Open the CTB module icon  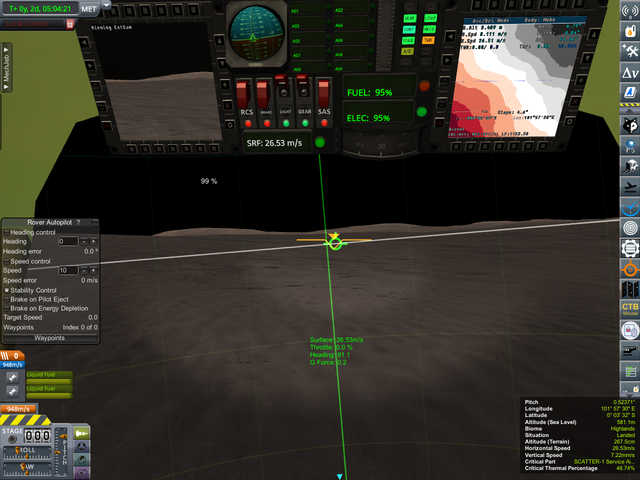point(630,303)
